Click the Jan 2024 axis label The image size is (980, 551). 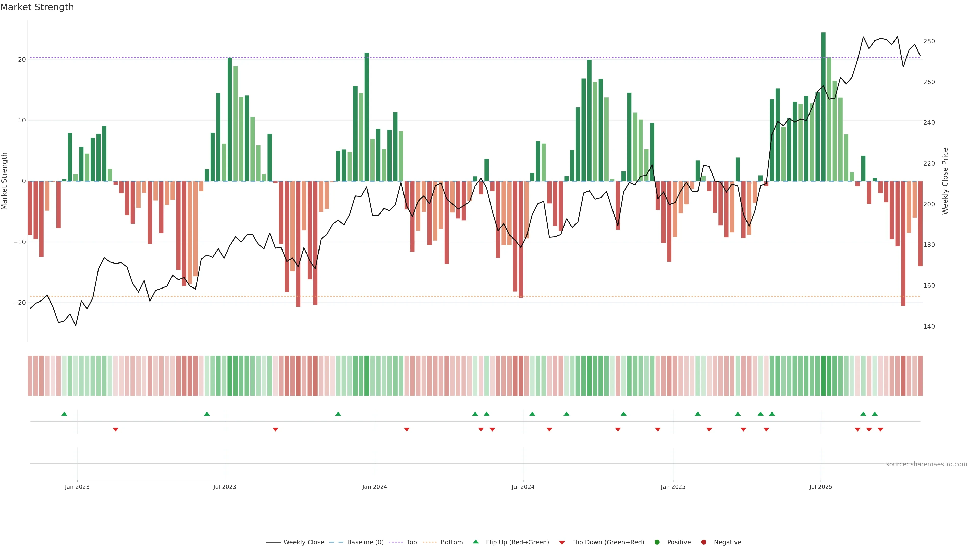point(375,487)
